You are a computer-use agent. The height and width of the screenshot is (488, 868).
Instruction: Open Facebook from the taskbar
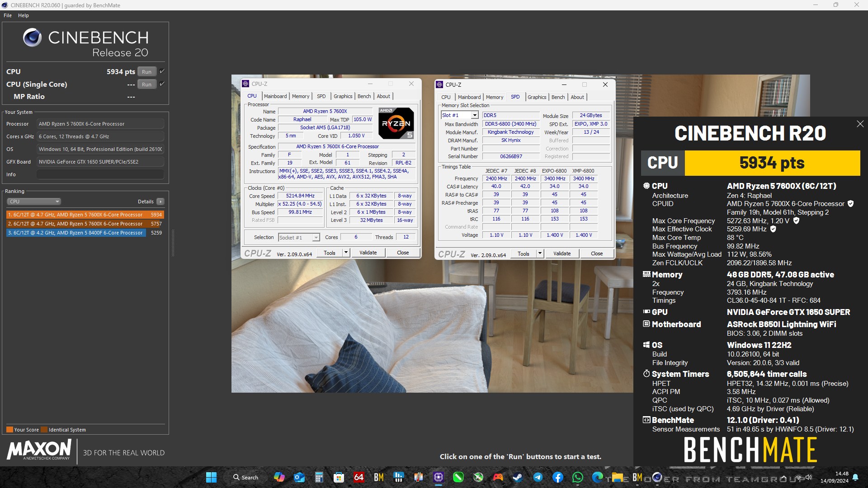coord(557,477)
